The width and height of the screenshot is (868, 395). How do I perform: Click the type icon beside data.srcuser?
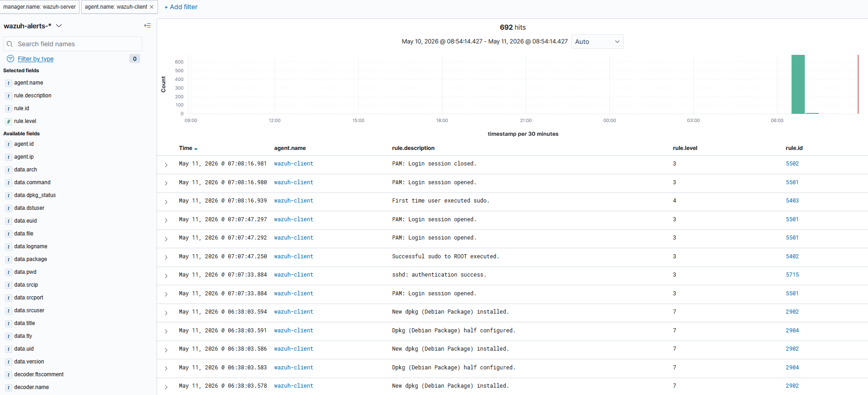coord(9,311)
